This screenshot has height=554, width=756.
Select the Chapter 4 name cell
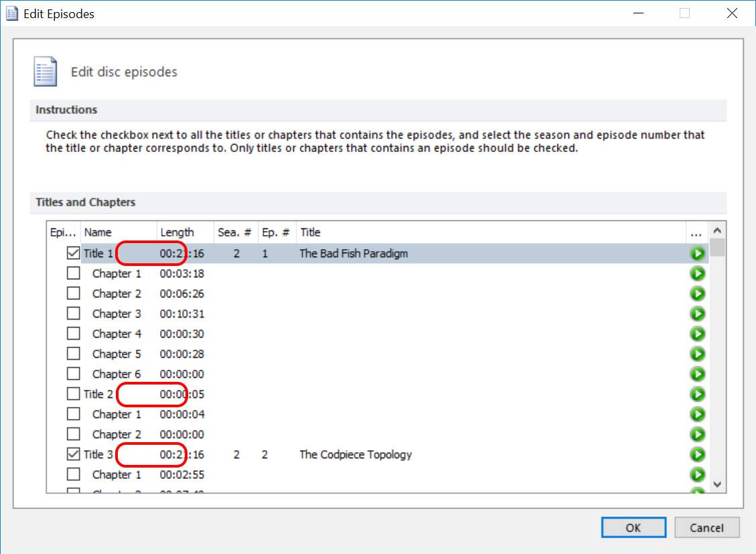(x=117, y=334)
